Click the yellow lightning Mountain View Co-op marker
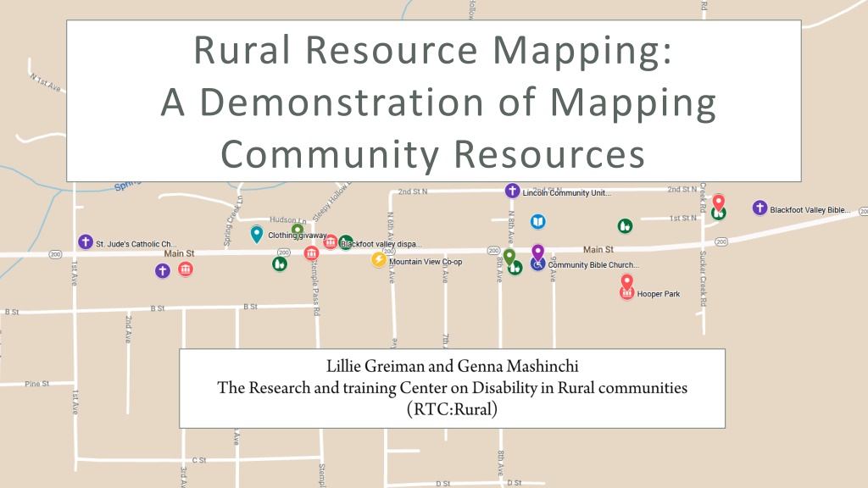 tap(379, 259)
